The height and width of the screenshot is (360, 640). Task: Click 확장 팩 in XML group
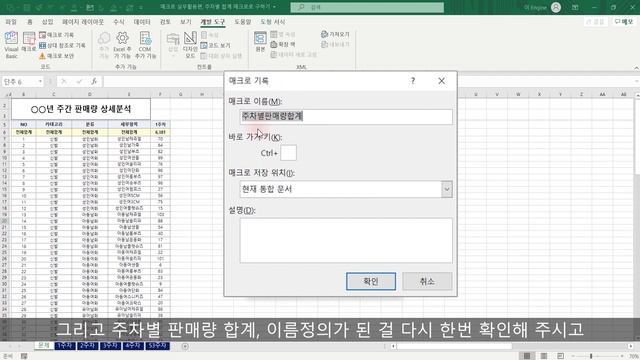(282, 44)
